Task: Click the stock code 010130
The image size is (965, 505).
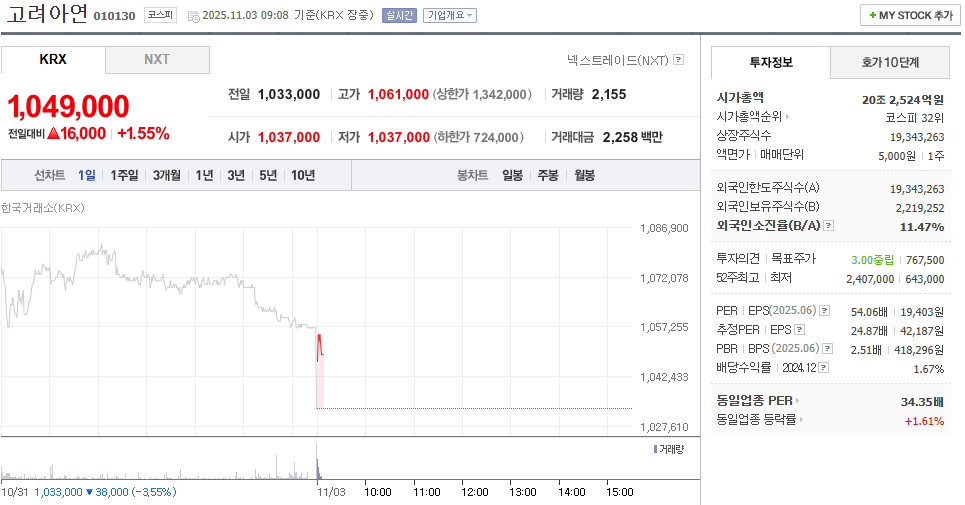Action: click(114, 16)
